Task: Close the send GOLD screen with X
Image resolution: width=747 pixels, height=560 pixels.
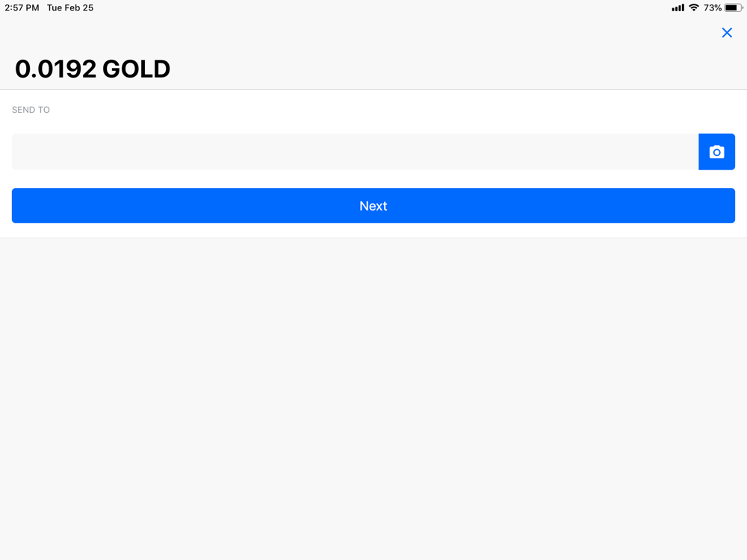Action: pyautogui.click(x=727, y=33)
